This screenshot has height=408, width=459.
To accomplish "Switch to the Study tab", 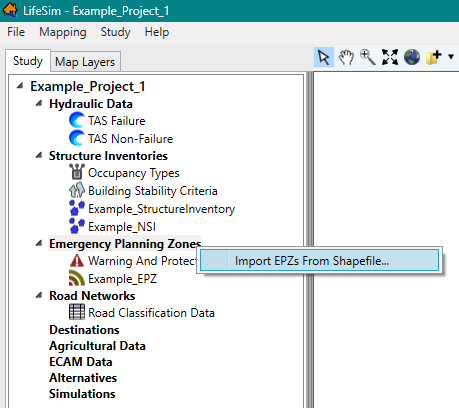I will point(28,61).
